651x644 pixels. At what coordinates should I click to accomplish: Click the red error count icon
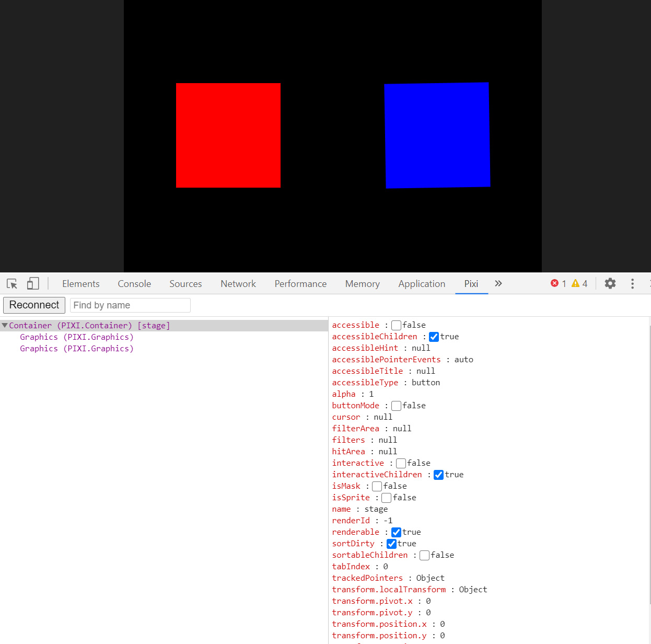click(x=554, y=283)
